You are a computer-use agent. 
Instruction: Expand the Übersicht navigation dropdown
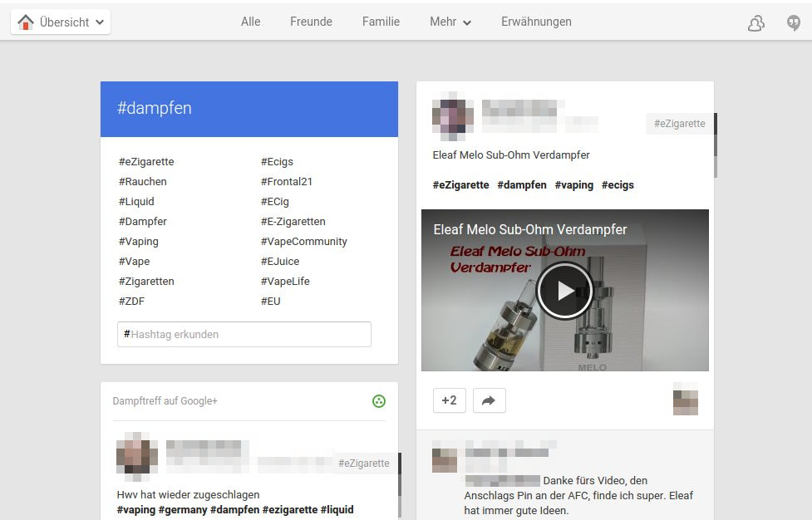(100, 22)
